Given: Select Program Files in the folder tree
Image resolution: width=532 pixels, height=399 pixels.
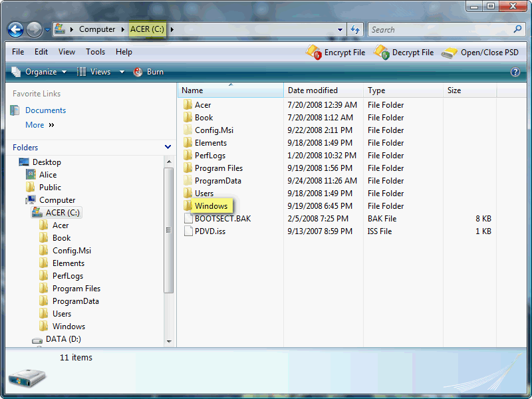Looking at the screenshot, I should pos(76,289).
